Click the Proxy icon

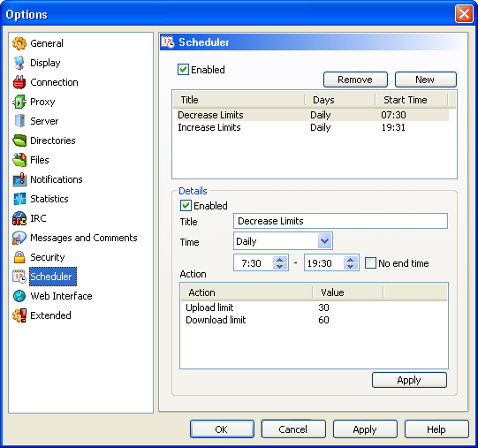(x=19, y=102)
